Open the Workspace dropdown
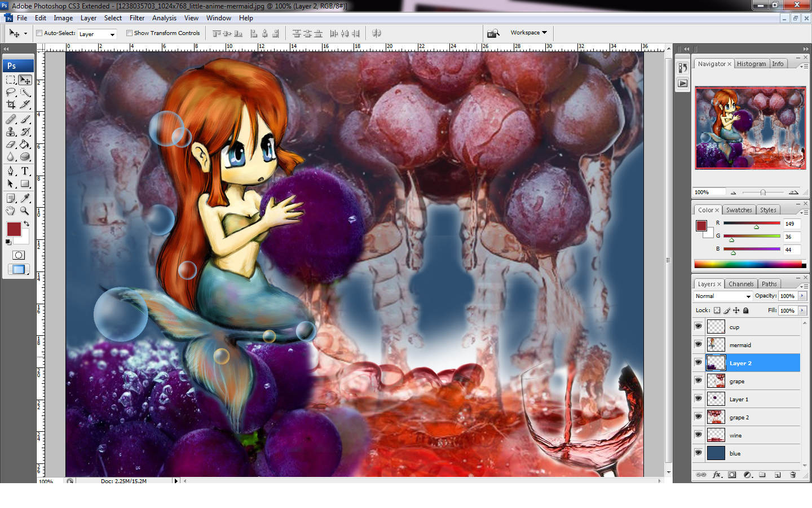812x508 pixels. tap(529, 33)
